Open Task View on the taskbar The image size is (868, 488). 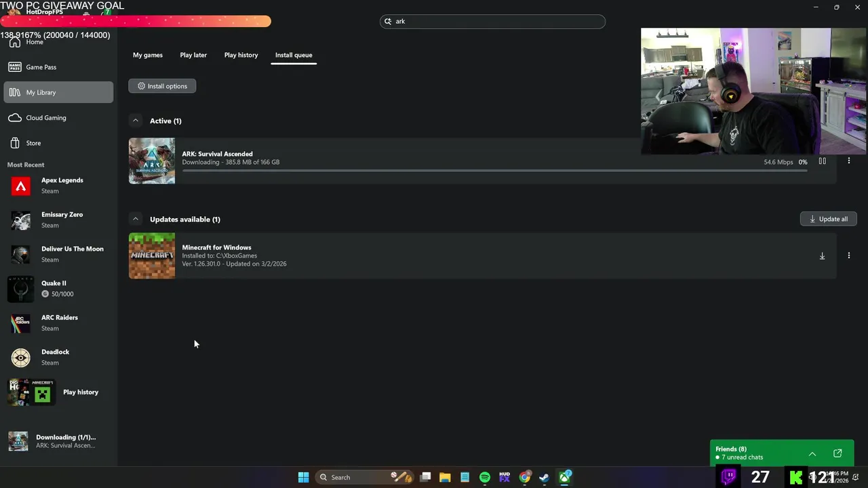[x=425, y=477]
